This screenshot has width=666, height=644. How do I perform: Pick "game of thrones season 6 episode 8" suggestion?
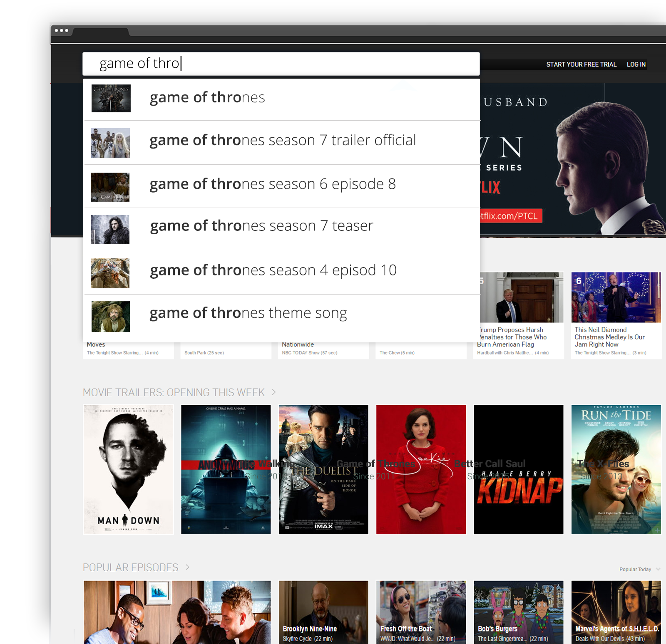click(x=282, y=186)
